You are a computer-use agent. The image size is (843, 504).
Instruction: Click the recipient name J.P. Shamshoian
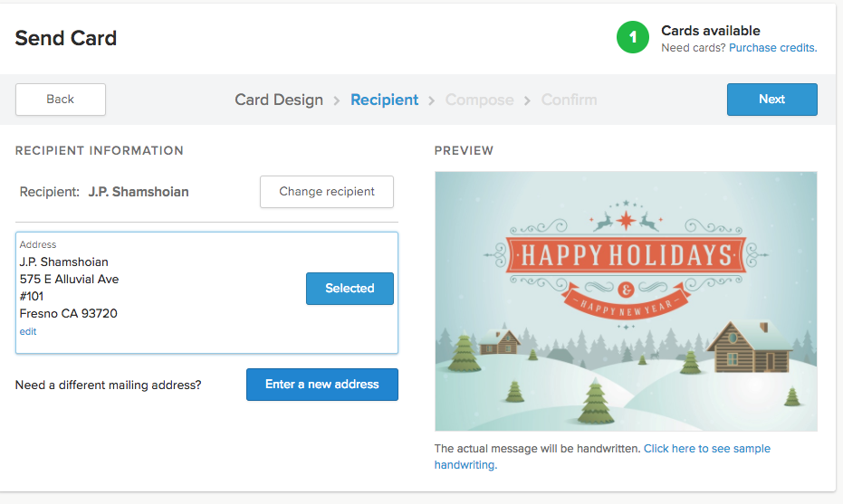(139, 192)
